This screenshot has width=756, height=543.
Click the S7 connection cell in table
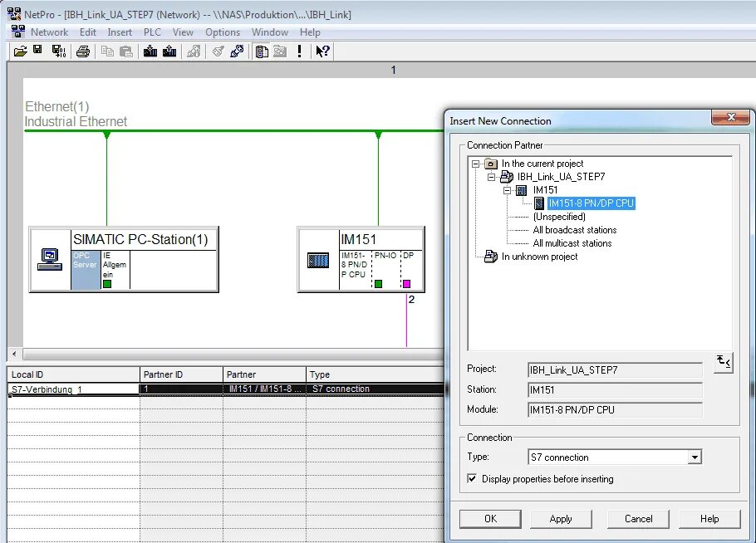pyautogui.click(x=376, y=389)
